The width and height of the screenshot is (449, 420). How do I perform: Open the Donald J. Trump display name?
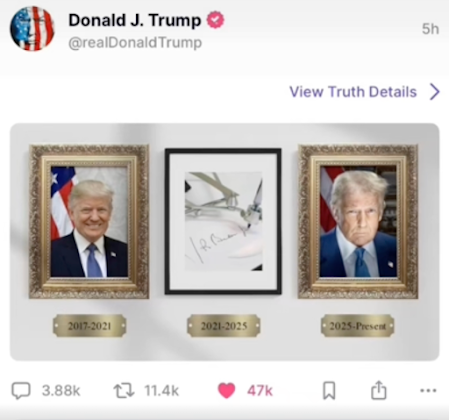(135, 20)
